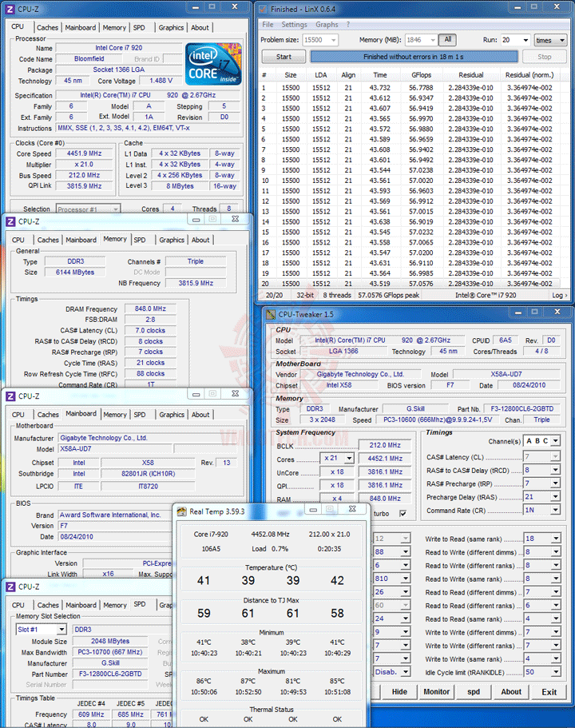The image size is (575, 728).
Task: Click the DRAM Frequency 848.0 MHz value
Action: (x=150, y=308)
